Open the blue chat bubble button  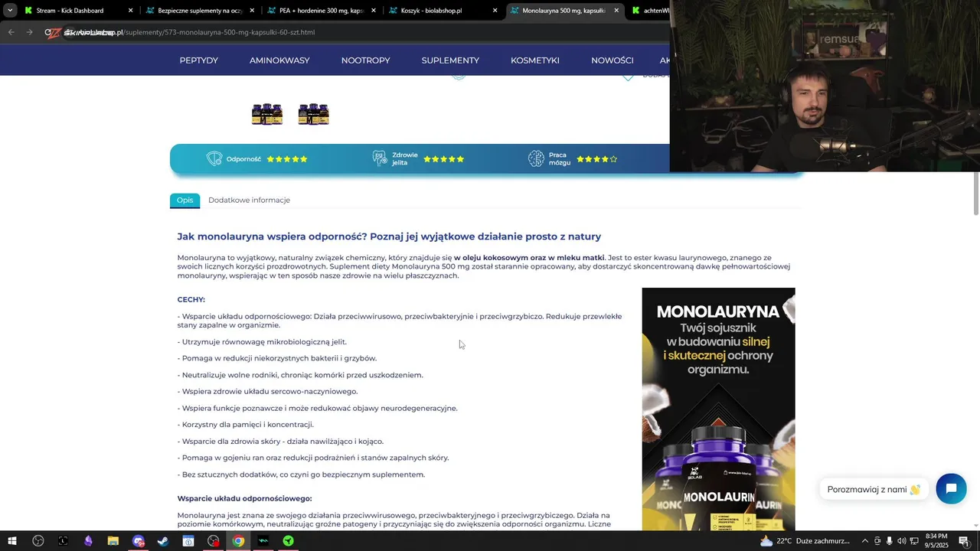[951, 489]
